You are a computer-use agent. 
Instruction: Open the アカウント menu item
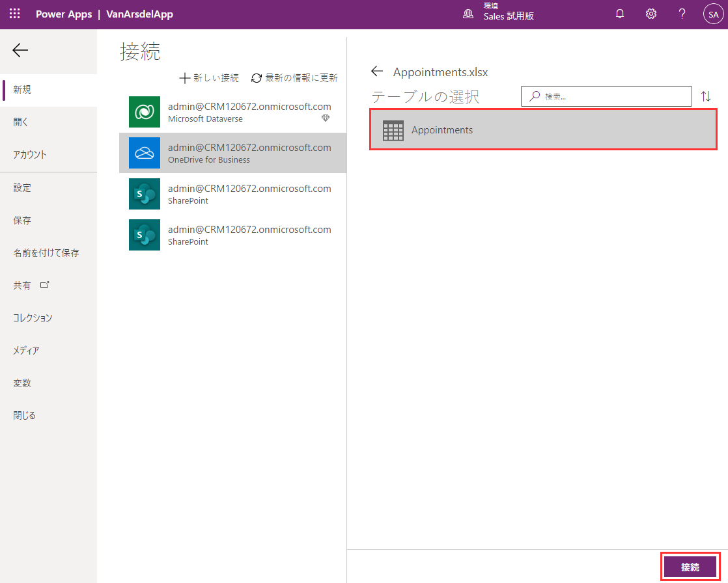point(49,154)
